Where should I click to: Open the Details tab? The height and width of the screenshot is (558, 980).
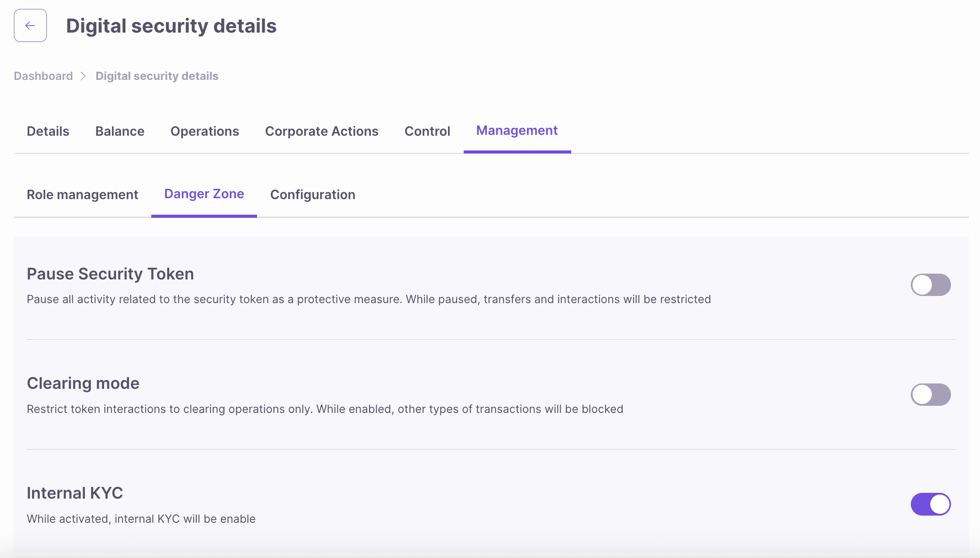[48, 131]
